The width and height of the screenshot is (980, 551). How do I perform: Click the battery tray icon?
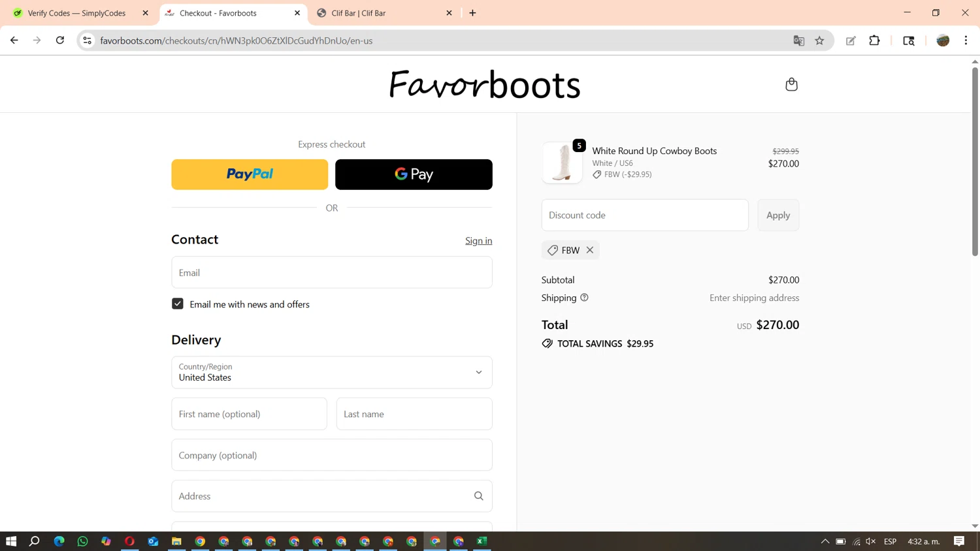pos(841,541)
